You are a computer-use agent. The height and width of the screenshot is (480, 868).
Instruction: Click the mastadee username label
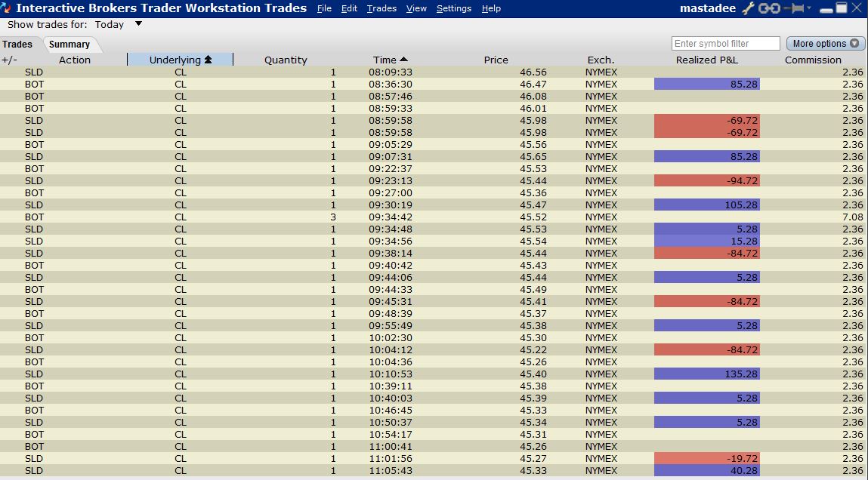707,8
